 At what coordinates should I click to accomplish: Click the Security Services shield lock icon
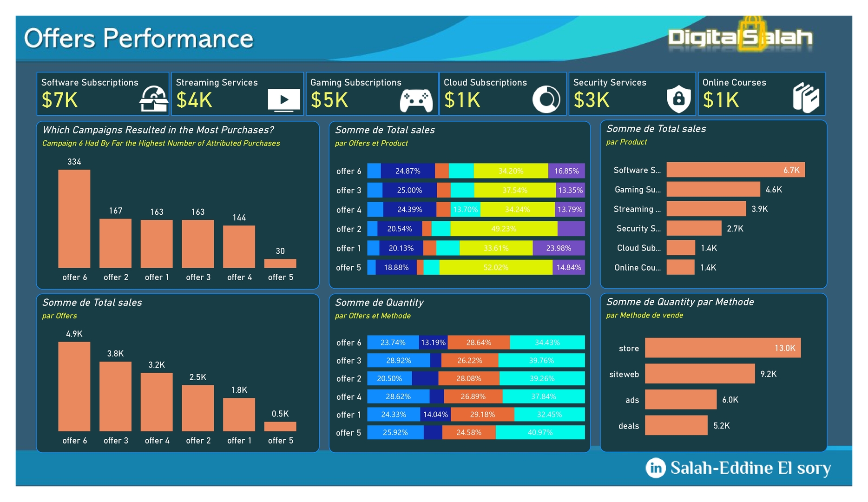click(x=678, y=99)
